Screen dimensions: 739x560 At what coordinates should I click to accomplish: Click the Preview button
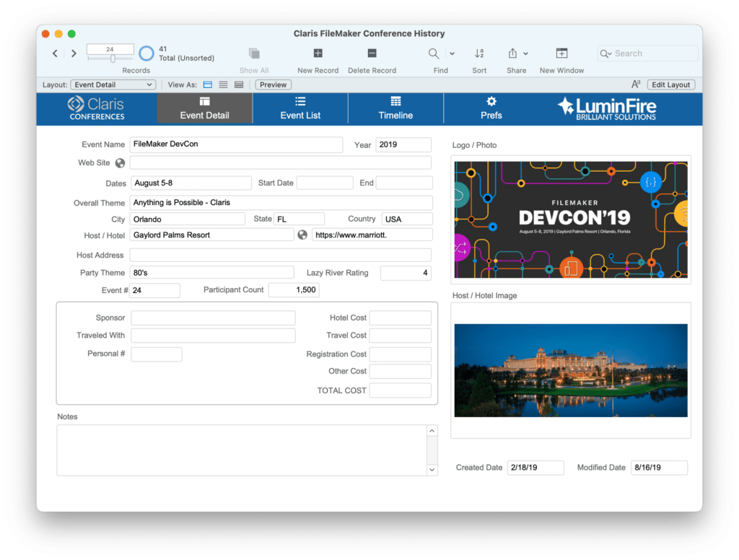pos(273,84)
